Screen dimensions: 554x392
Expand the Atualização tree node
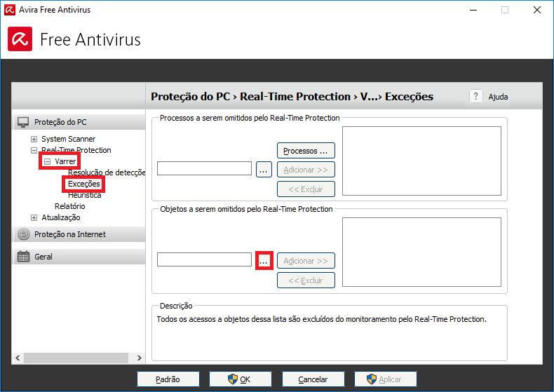coord(34,217)
